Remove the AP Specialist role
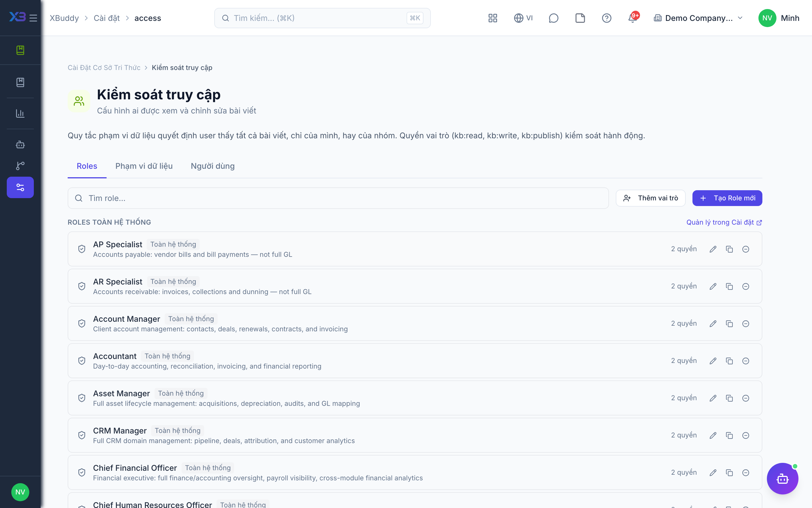812x508 pixels. 745,249
